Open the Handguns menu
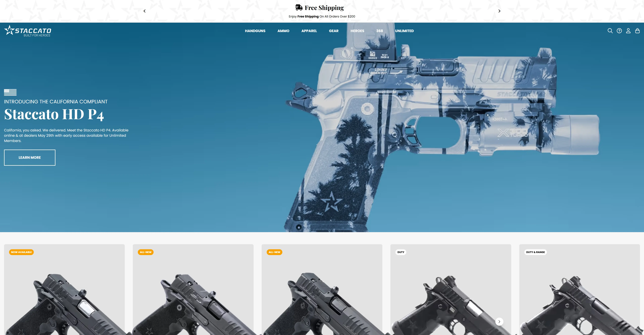The image size is (644, 335). 255,31
